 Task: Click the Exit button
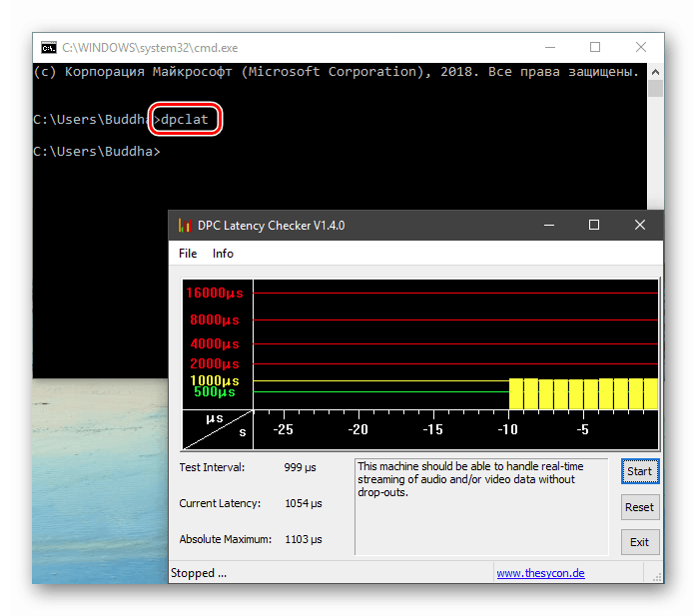pyautogui.click(x=640, y=542)
